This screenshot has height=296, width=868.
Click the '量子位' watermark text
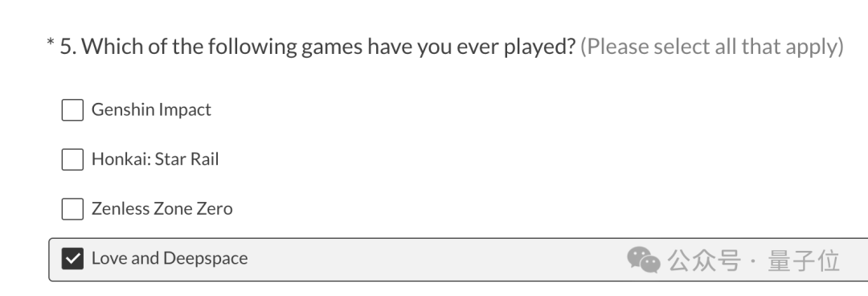[804, 261]
